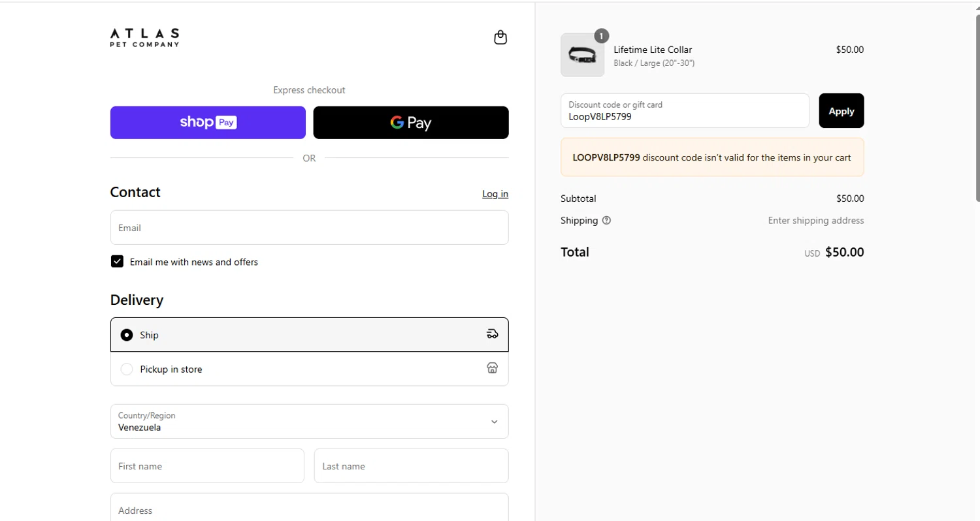Click the 'Delivery' section heading
Screen dimensions: 980x521
(x=137, y=300)
